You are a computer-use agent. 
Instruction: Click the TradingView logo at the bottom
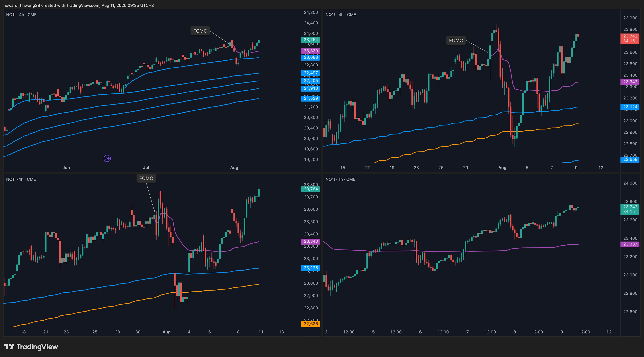(x=31, y=347)
